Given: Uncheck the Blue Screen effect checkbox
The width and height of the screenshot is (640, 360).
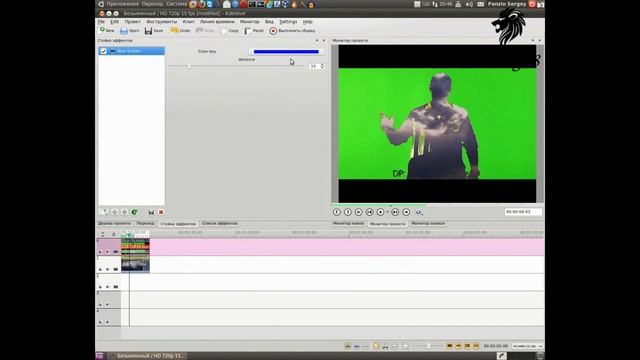Looking at the screenshot, I should [103, 51].
